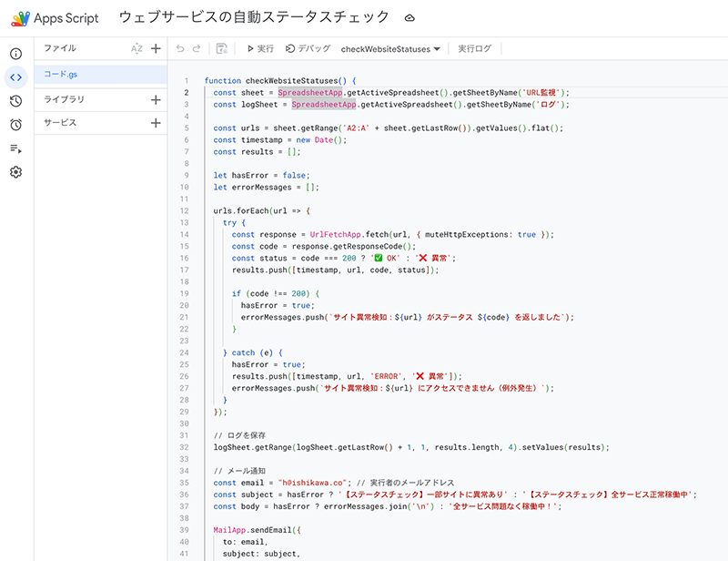Open the project history clock icon
Screen dimensions: 728x561
pyautogui.click(x=15, y=101)
